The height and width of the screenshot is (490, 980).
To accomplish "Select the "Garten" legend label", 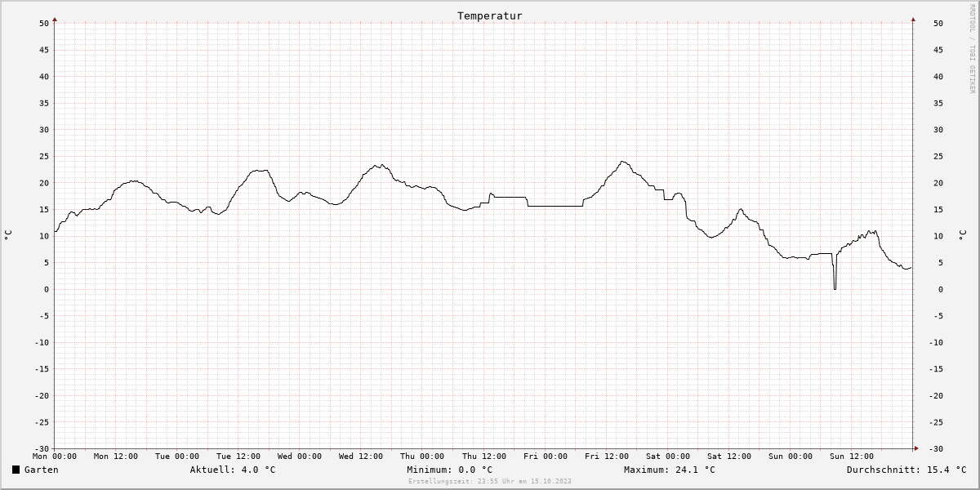I will click(42, 470).
